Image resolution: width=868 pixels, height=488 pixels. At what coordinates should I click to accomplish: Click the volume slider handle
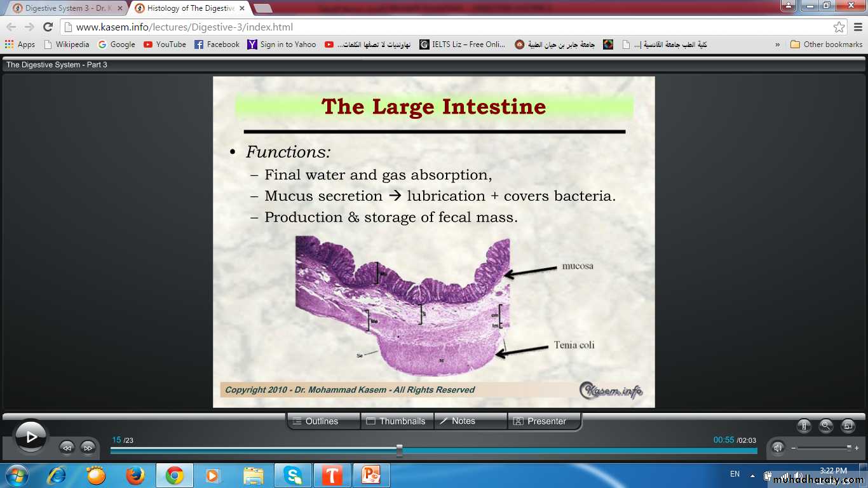point(849,447)
